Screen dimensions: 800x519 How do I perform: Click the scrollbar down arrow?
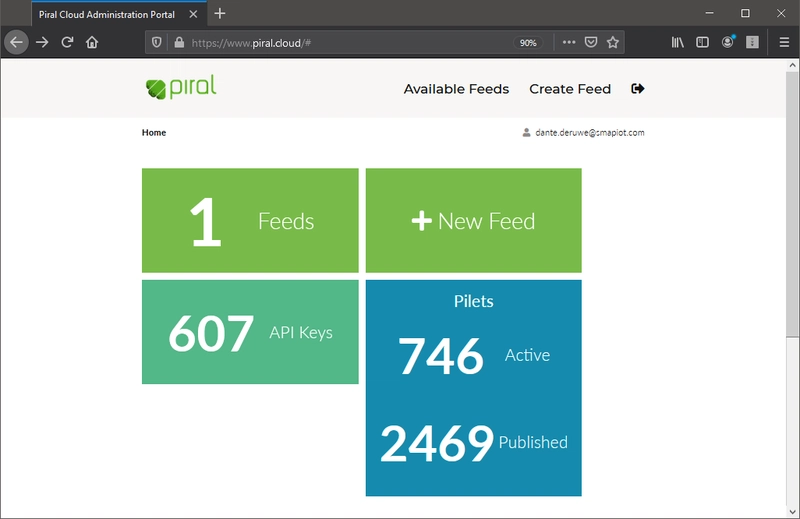pos(792,511)
